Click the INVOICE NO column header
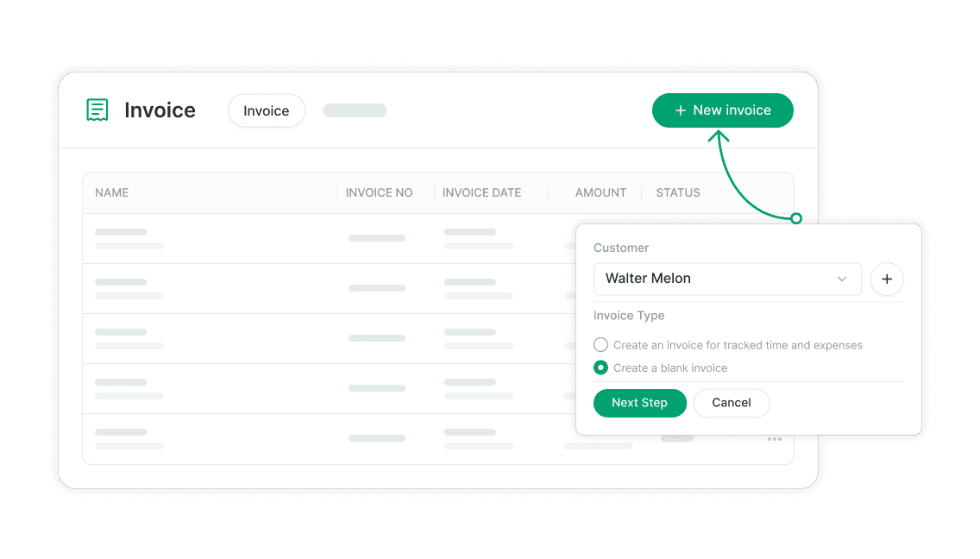Screen dimensions: 980x559 point(378,192)
